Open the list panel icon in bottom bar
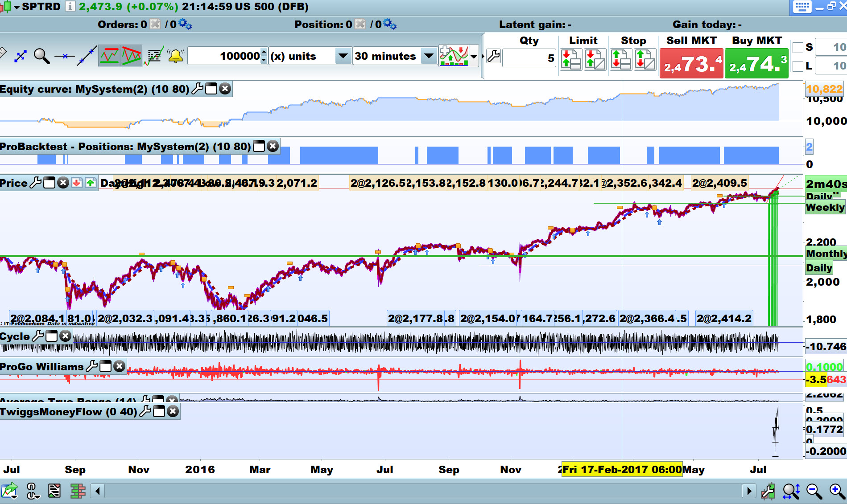Screen dimensions: 847x504 [x=54, y=491]
